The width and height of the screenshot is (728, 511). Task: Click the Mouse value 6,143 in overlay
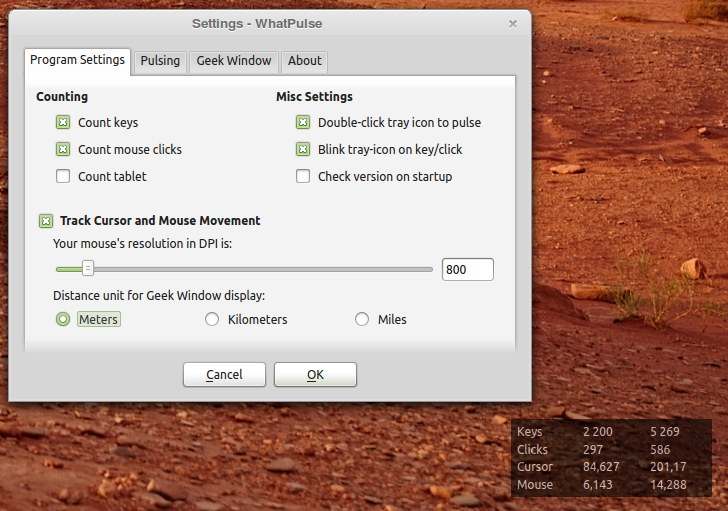[598, 485]
